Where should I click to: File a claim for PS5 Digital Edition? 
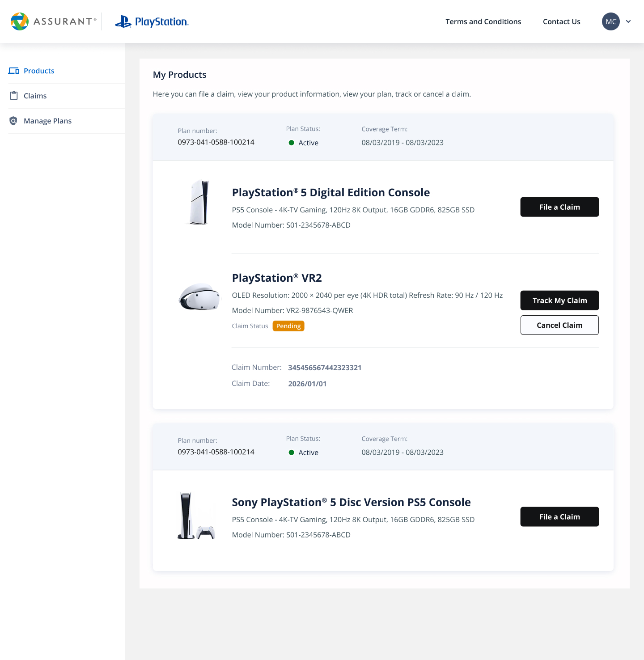pyautogui.click(x=559, y=207)
